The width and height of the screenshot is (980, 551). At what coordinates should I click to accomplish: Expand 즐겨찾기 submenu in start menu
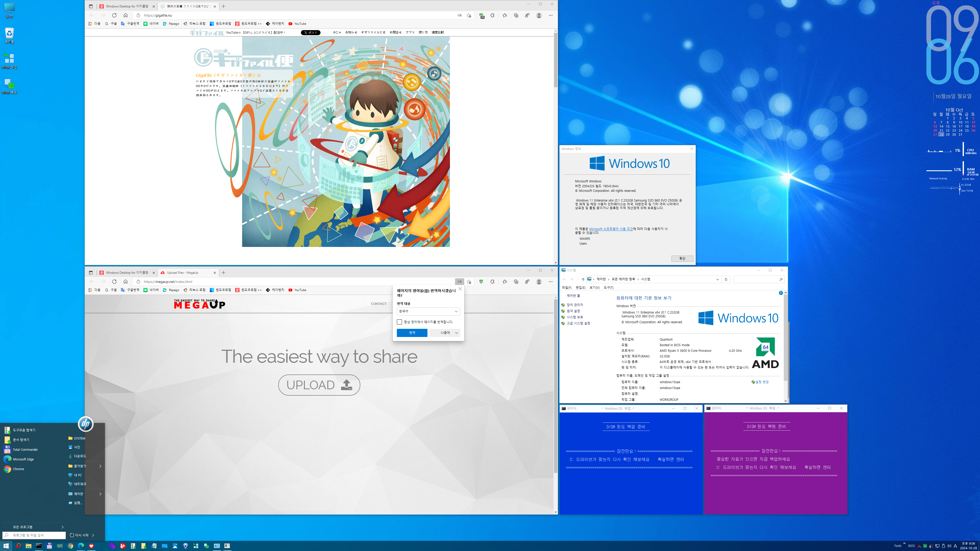[101, 466]
